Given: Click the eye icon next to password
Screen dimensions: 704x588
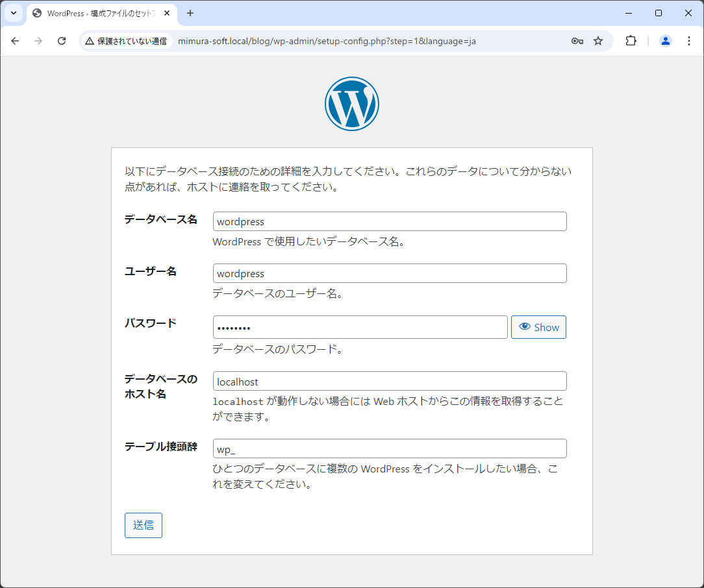Looking at the screenshot, I should pyautogui.click(x=525, y=326).
